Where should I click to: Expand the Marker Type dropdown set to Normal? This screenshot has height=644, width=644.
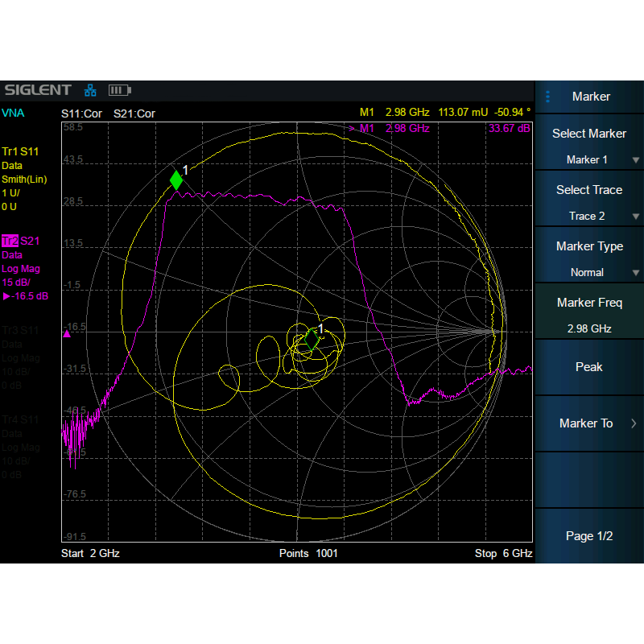click(588, 258)
